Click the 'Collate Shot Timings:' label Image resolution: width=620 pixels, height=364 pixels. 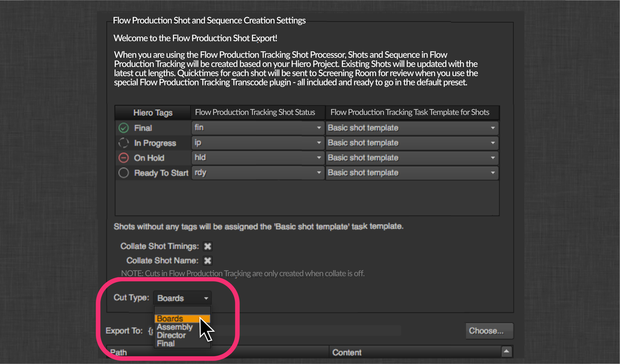pyautogui.click(x=160, y=246)
